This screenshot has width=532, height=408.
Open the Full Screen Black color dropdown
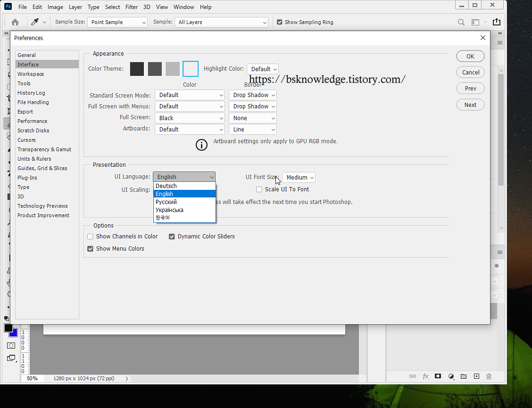(x=190, y=118)
